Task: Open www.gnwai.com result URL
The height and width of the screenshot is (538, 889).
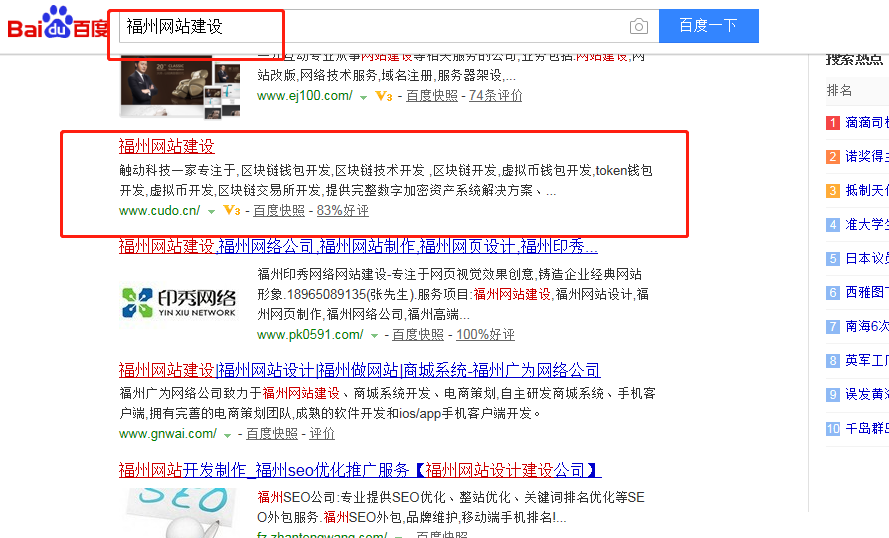Action: click(168, 434)
